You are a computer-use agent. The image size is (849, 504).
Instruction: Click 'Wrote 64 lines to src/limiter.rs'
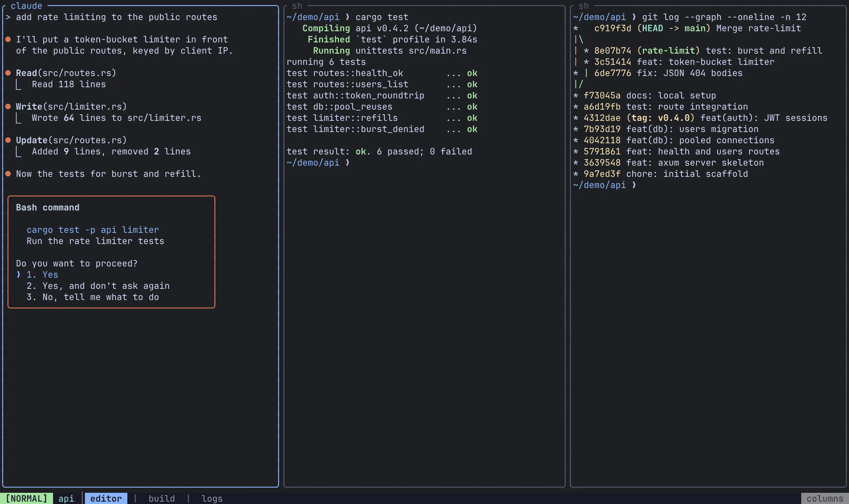pyautogui.click(x=116, y=118)
